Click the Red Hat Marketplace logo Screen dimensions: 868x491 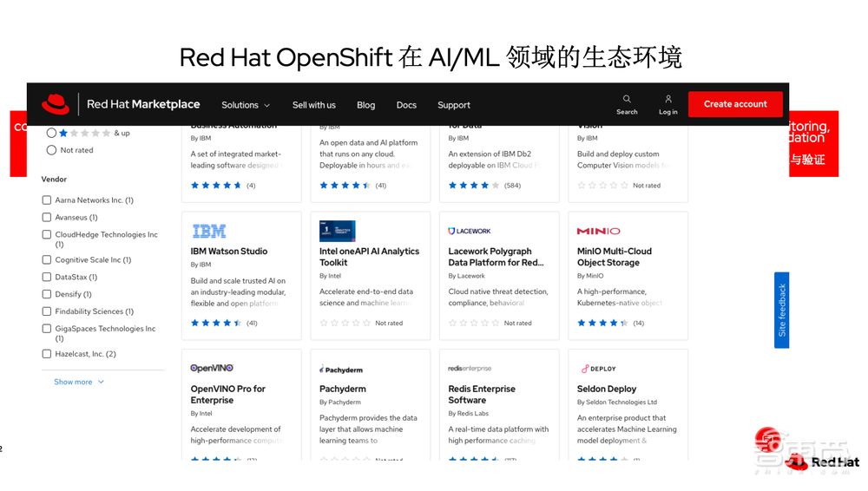point(122,104)
